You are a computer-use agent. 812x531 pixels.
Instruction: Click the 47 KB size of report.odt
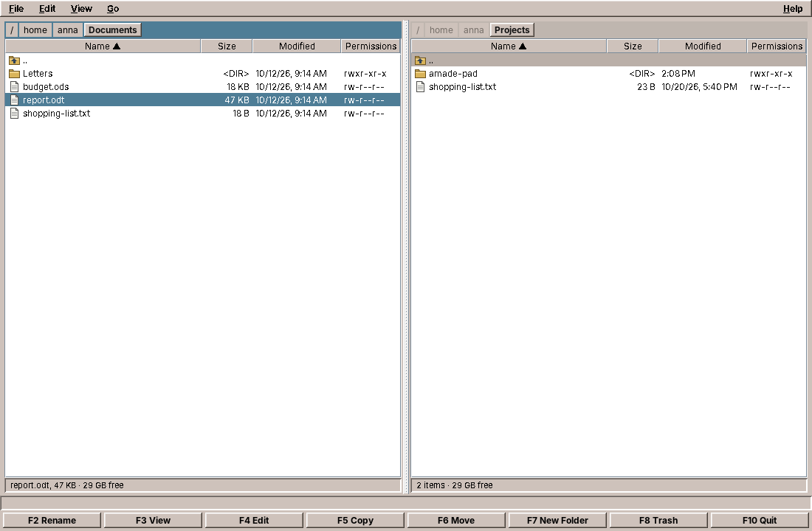tap(237, 100)
